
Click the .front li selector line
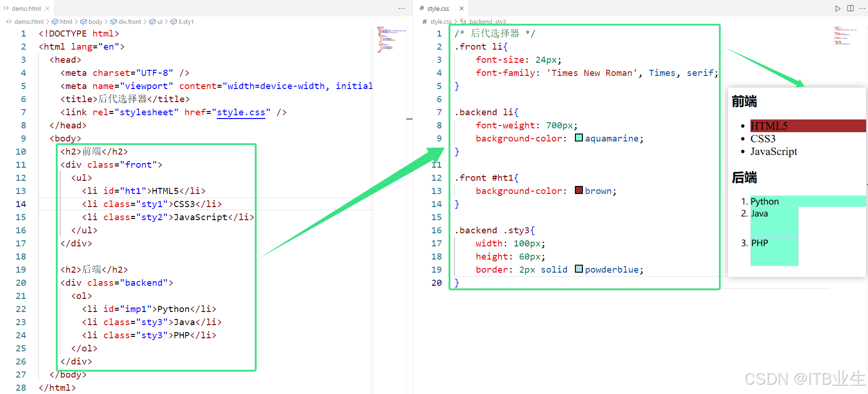pyautogui.click(x=481, y=47)
